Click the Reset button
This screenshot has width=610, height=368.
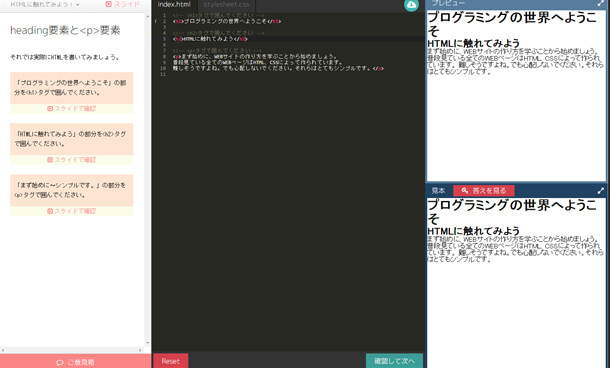pos(170,361)
